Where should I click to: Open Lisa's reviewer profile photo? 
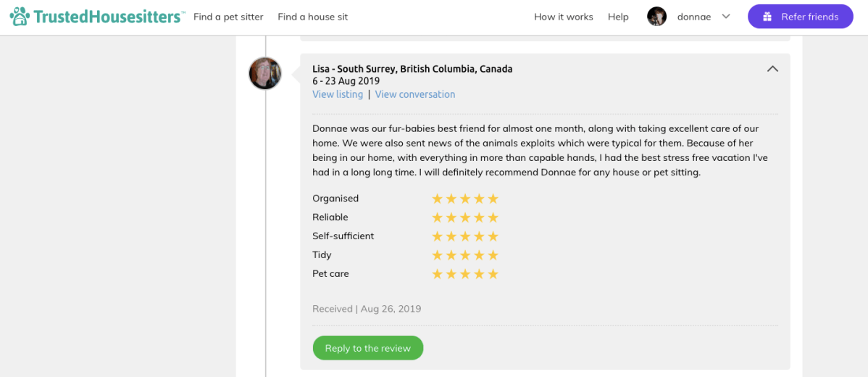(264, 73)
